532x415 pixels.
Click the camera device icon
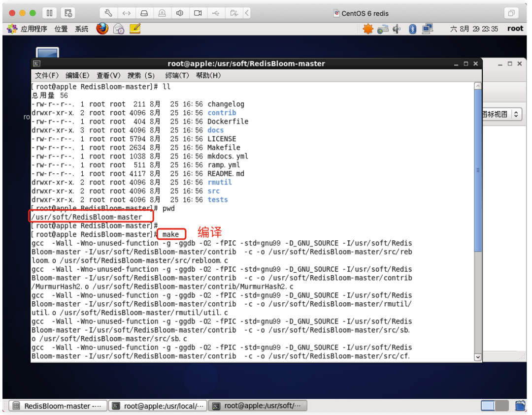[198, 13]
